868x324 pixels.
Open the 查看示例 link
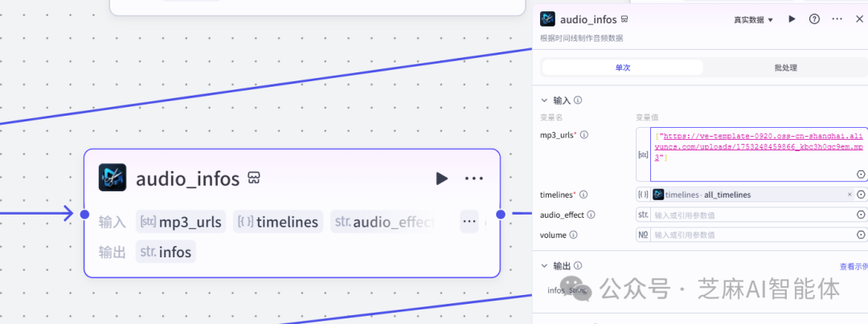[x=854, y=266]
